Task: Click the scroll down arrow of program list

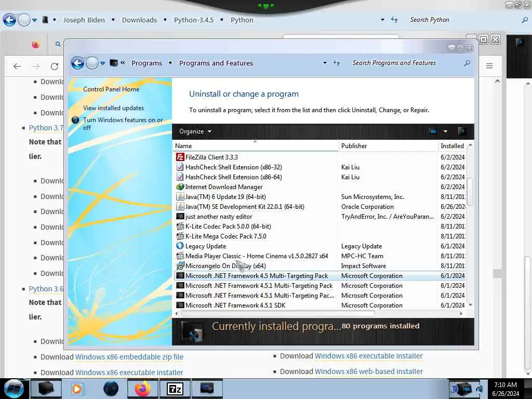Action: pos(470,305)
